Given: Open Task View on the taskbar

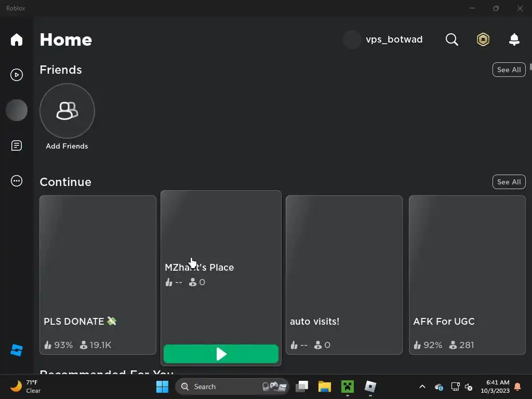Looking at the screenshot, I should 302,387.
